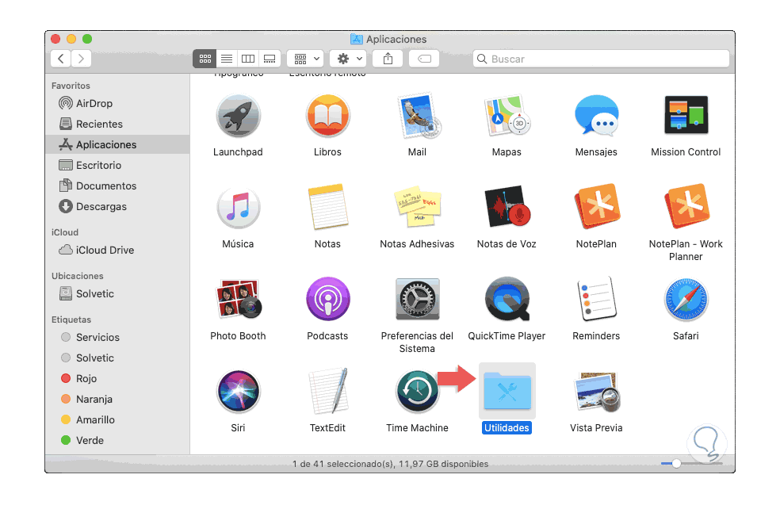
Task: Select the Vista Previa icon
Action: 596,392
